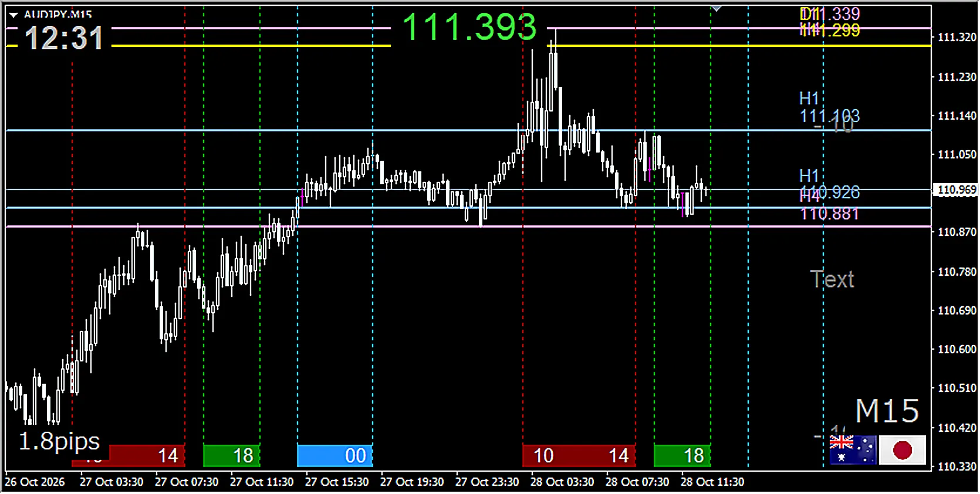Image resolution: width=980 pixels, height=494 pixels.
Task: Click the gray Text label object
Action: [832, 279]
